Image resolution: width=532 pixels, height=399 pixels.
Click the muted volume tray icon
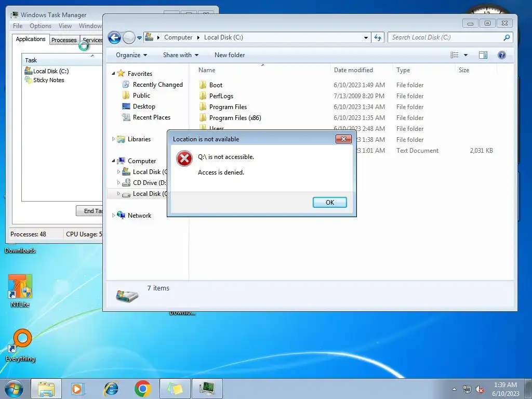(x=480, y=390)
